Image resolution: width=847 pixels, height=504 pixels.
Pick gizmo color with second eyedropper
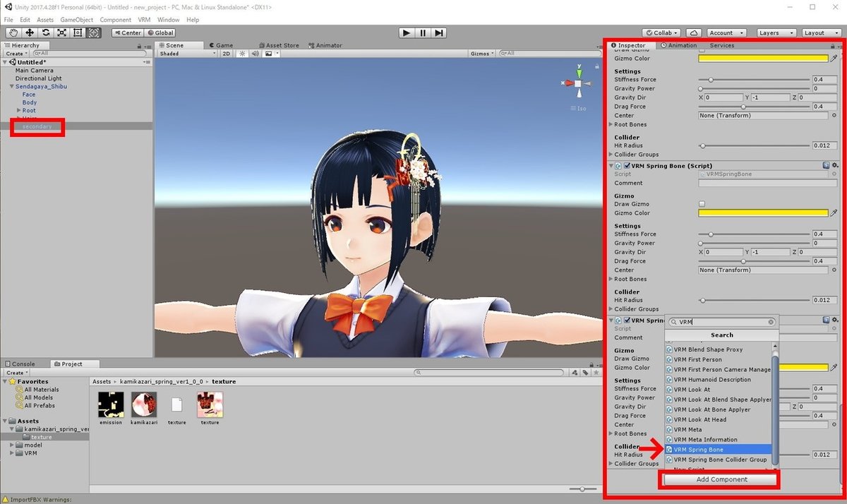(834, 213)
